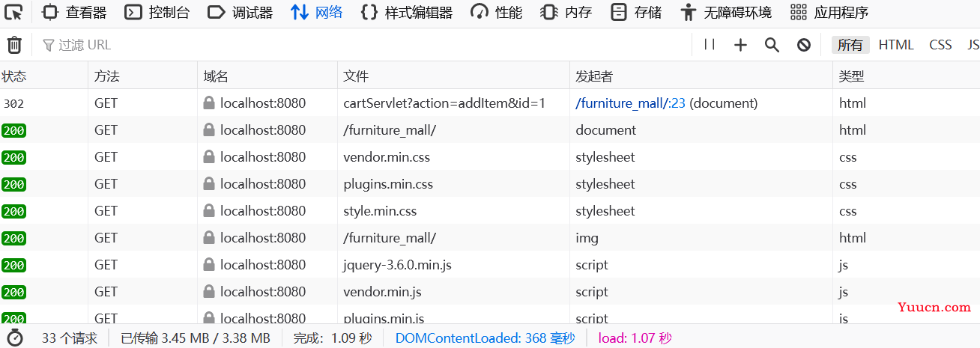This screenshot has height=348, width=980.
Task: Sort by the 文件 column header
Action: [453, 76]
